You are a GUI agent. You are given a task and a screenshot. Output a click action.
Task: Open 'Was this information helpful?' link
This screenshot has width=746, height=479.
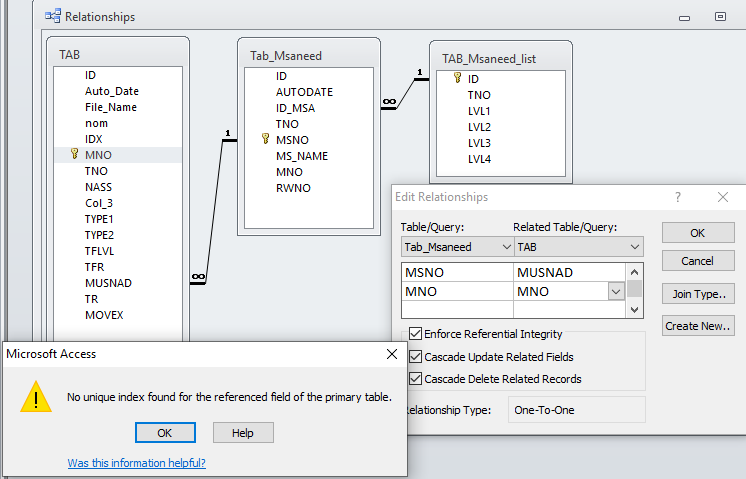(x=137, y=463)
